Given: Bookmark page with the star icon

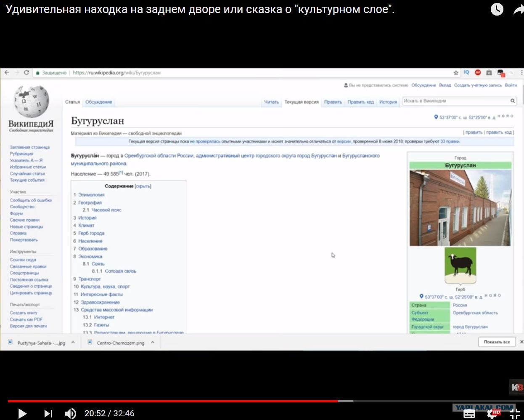Looking at the screenshot, I should tap(456, 73).
